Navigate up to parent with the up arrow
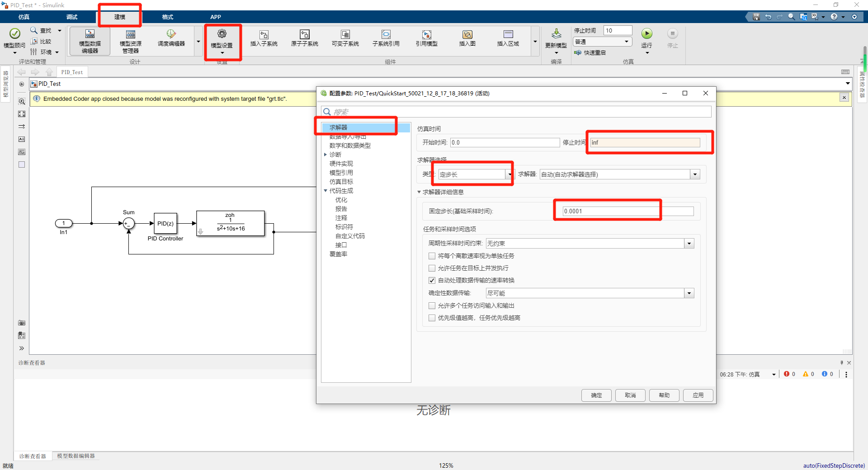 point(49,72)
